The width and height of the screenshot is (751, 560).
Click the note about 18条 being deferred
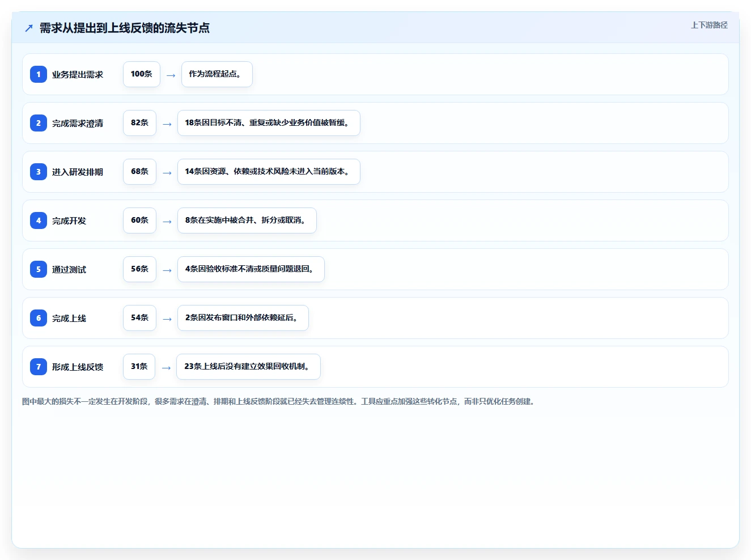pos(269,123)
